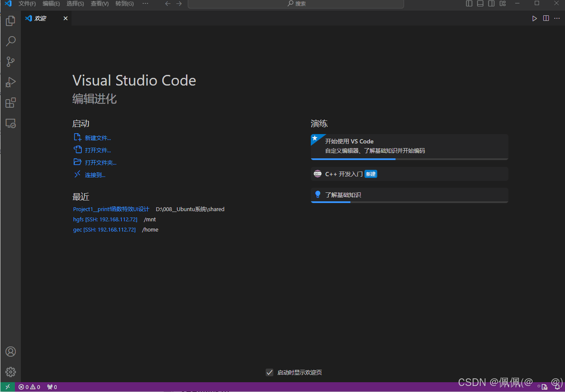Click 连接到... link
Screen dimensions: 565x392
[x=95, y=175]
